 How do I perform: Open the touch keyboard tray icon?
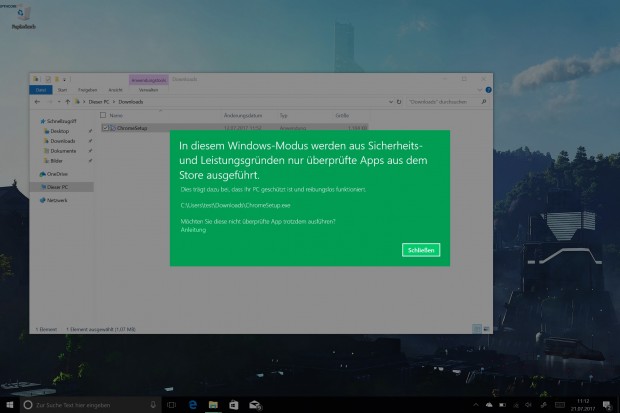coord(560,405)
